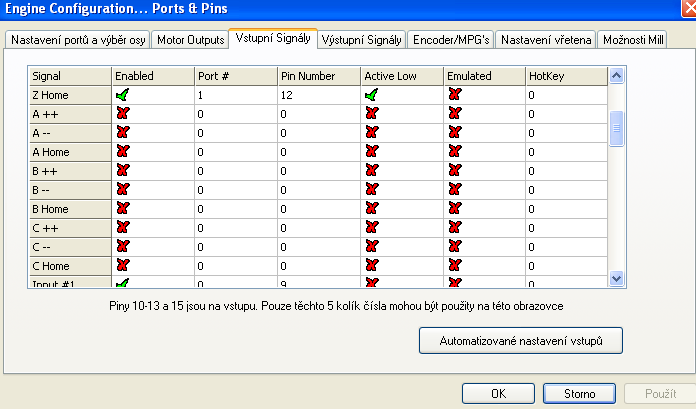Enable the C Home signal

(123, 266)
